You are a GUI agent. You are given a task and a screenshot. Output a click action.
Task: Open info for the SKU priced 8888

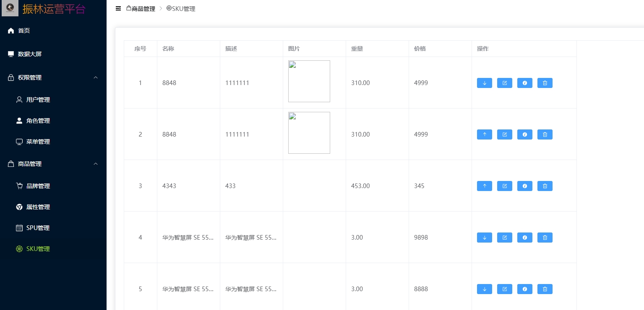pyautogui.click(x=524, y=289)
